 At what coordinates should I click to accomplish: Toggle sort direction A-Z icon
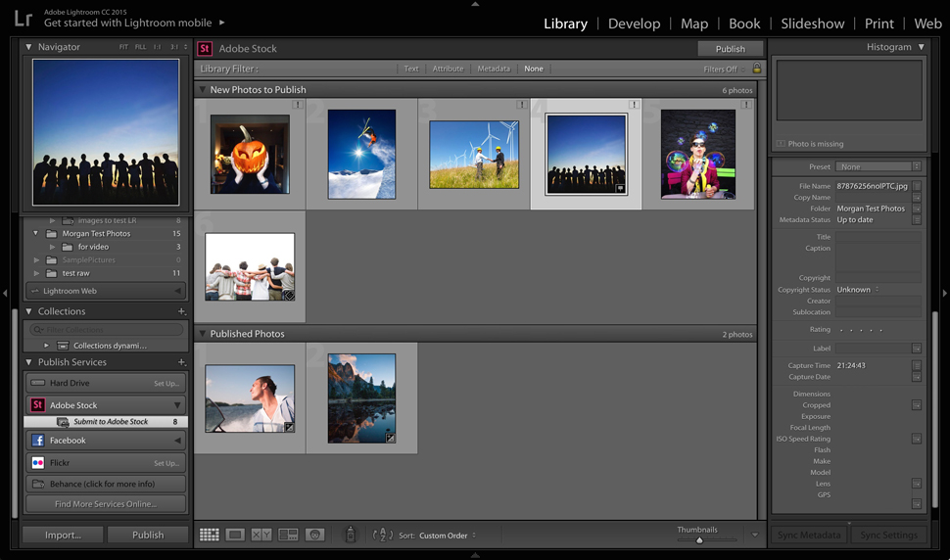384,536
